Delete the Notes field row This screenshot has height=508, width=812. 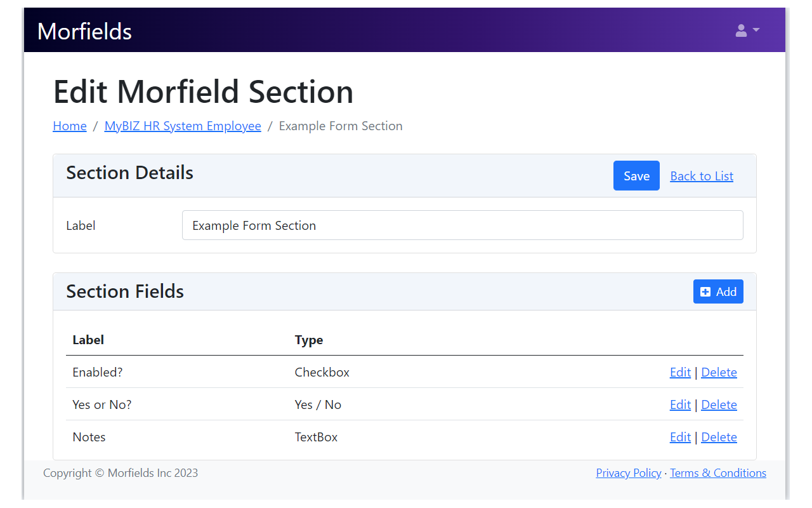pyautogui.click(x=719, y=437)
